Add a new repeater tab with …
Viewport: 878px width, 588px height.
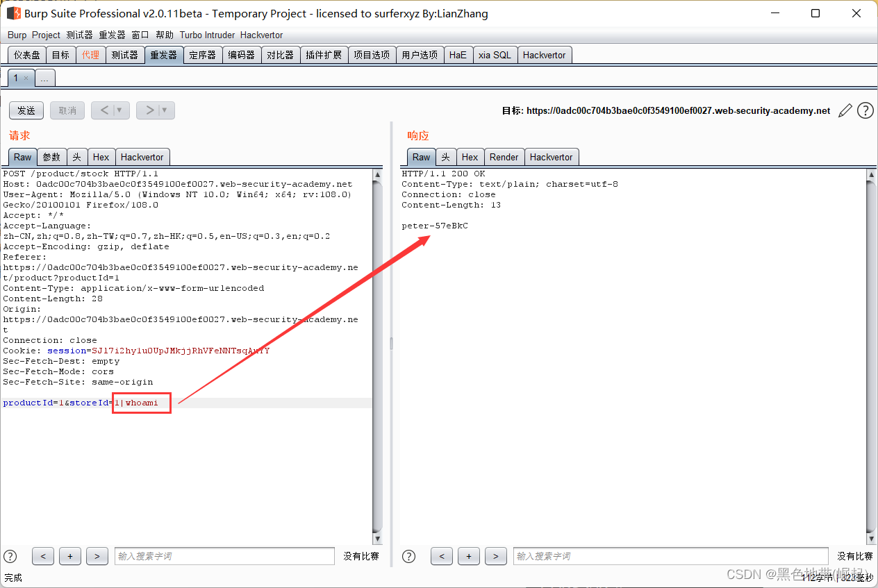pos(44,78)
